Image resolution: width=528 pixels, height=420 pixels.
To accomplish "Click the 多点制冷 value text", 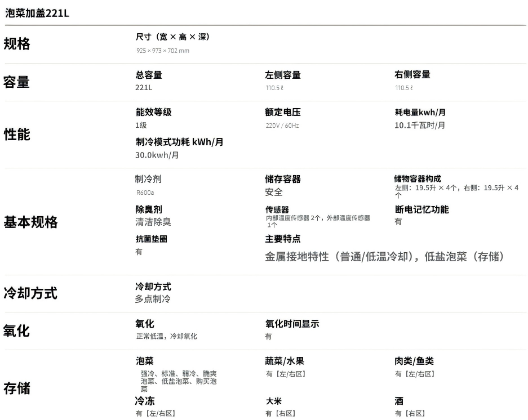I will 153,299.
